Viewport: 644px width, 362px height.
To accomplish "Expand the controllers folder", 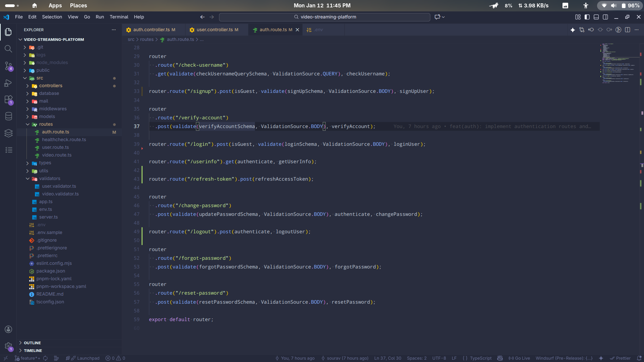I will (x=50, y=86).
